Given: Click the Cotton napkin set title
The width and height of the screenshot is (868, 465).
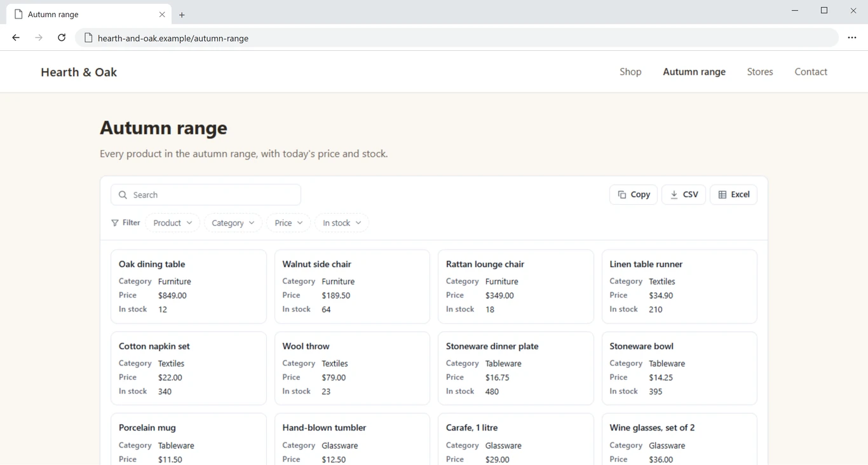Looking at the screenshot, I should (x=154, y=346).
